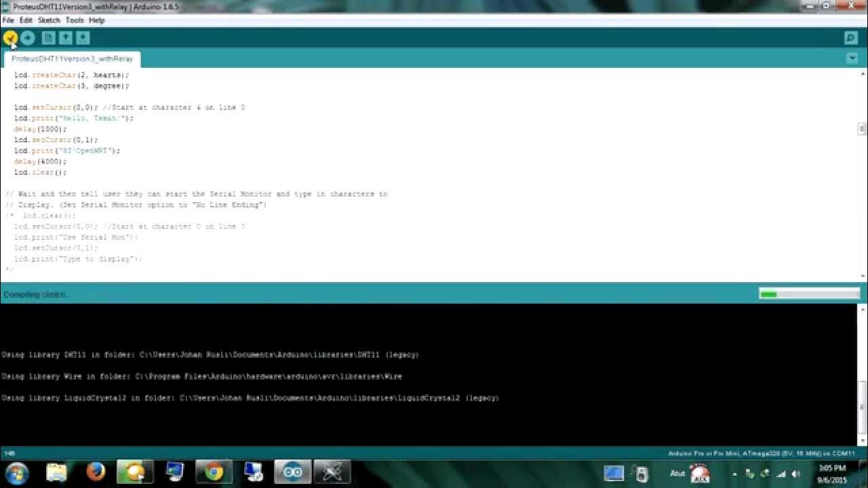The height and width of the screenshot is (488, 868).
Task: Click the 'Using library Wire' console line
Action: tap(201, 376)
